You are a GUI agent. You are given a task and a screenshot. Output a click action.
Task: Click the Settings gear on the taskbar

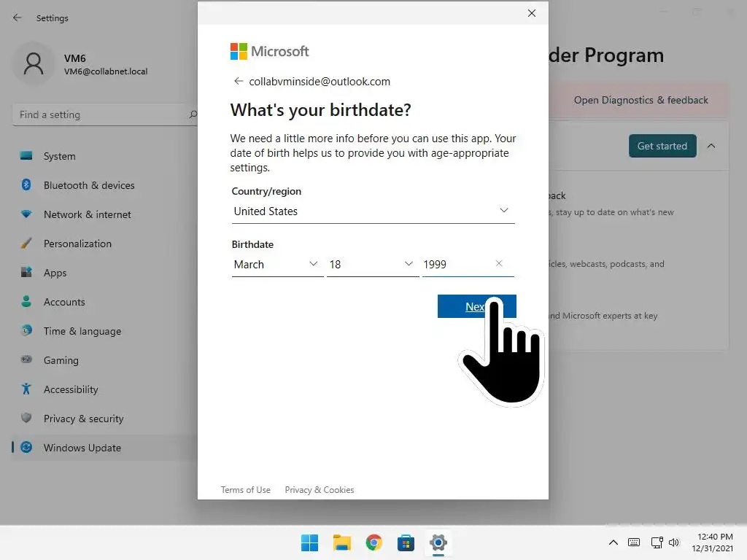(x=438, y=542)
